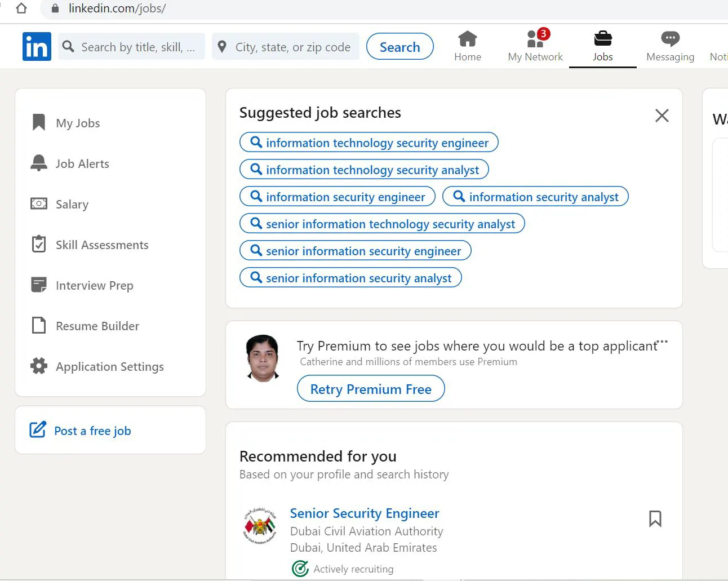Focus the Search by title, skill field
This screenshot has height=581, width=728.
[x=131, y=47]
